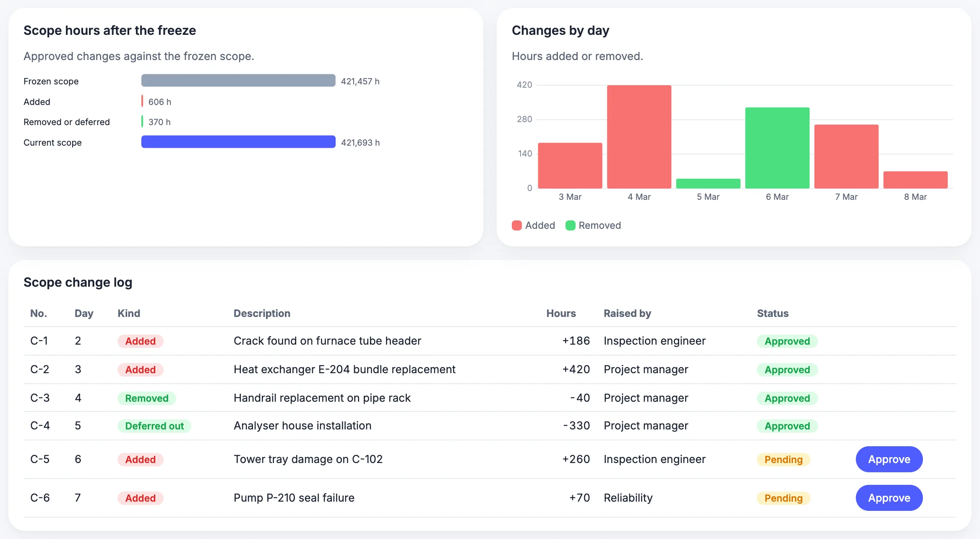
Task: Click the Removed legend color swatch
Action: click(x=570, y=225)
